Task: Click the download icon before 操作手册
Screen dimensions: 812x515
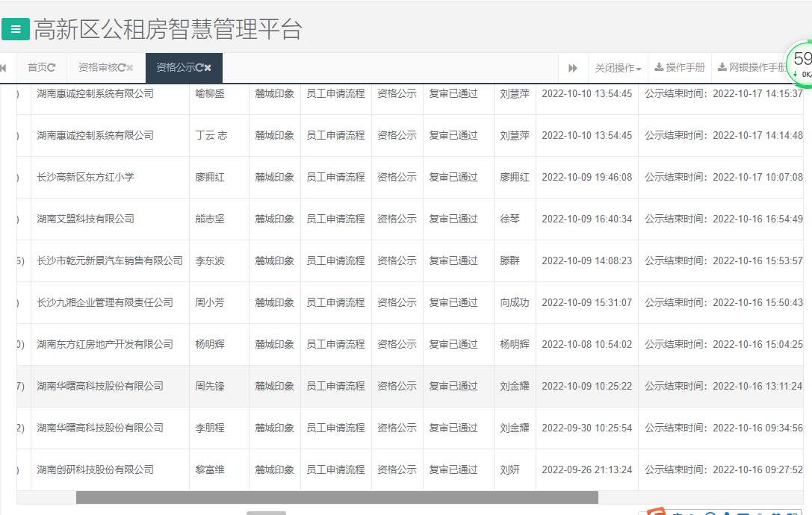Action: tap(660, 67)
